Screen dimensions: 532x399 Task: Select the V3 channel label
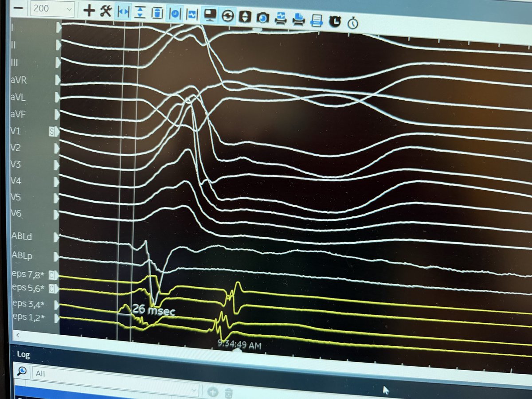click(x=15, y=164)
